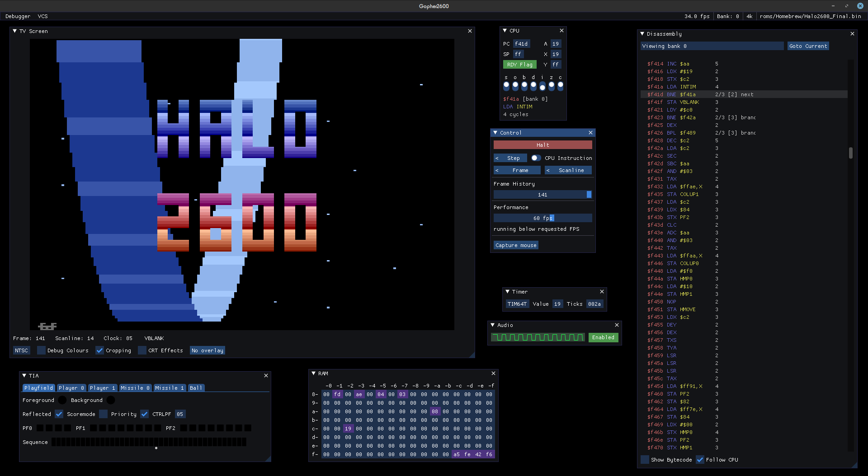Toggle CPU Instruction step switch
Viewport: 868px width, 476px height.
(x=536, y=158)
